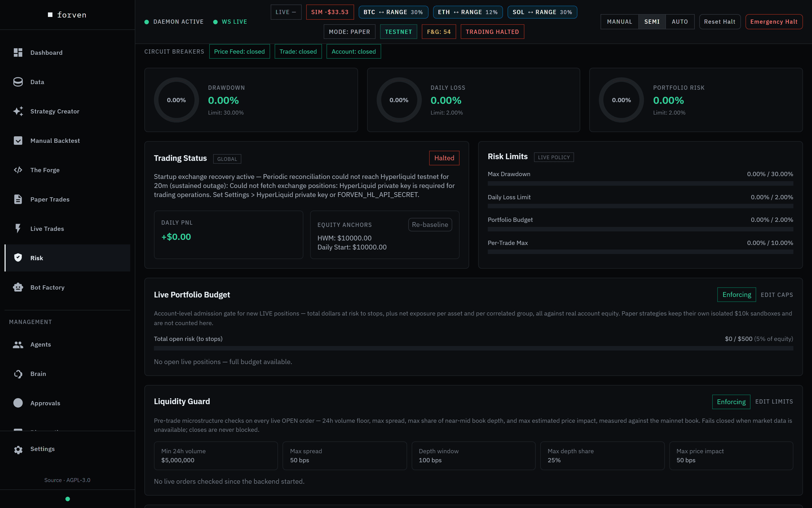Click the Brain icon in Management

(x=18, y=374)
